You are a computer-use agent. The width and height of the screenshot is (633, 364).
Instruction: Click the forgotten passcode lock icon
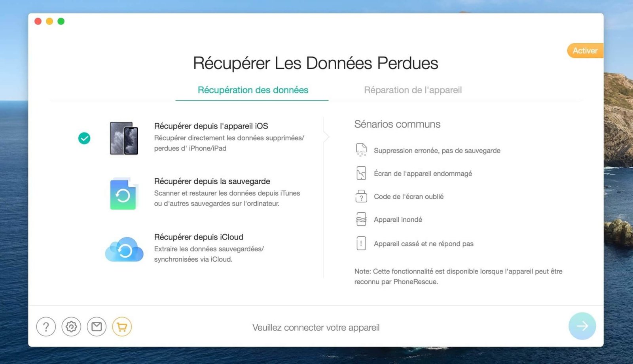click(x=361, y=196)
